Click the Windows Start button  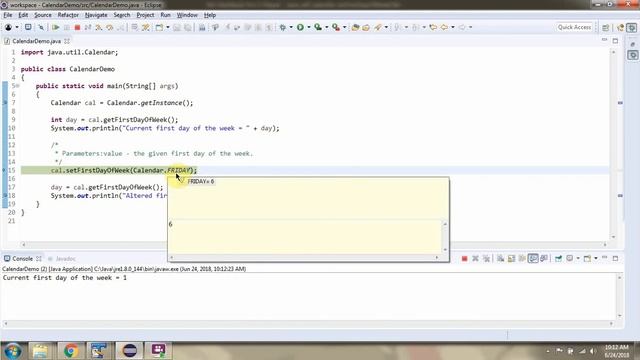(13, 351)
